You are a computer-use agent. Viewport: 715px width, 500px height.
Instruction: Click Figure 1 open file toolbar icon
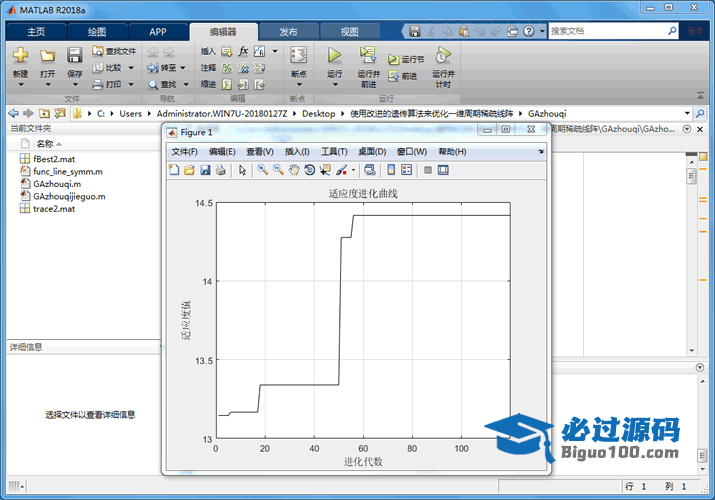189,170
